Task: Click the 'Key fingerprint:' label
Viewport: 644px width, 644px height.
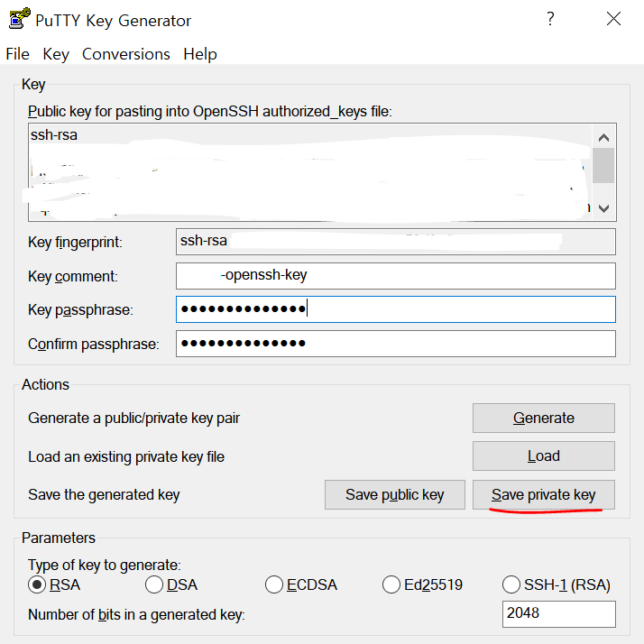Action: (x=75, y=243)
